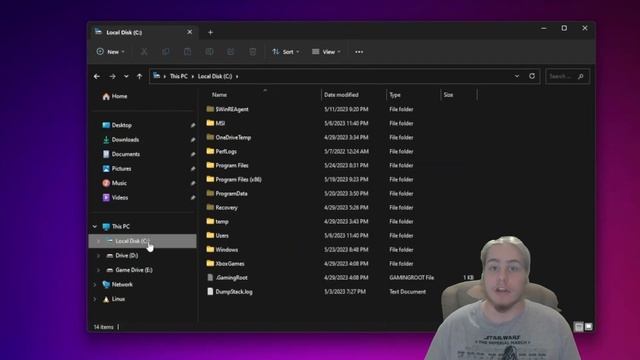Open Desktop quick access item
Viewport: 640px width, 360px height.
tap(117, 125)
